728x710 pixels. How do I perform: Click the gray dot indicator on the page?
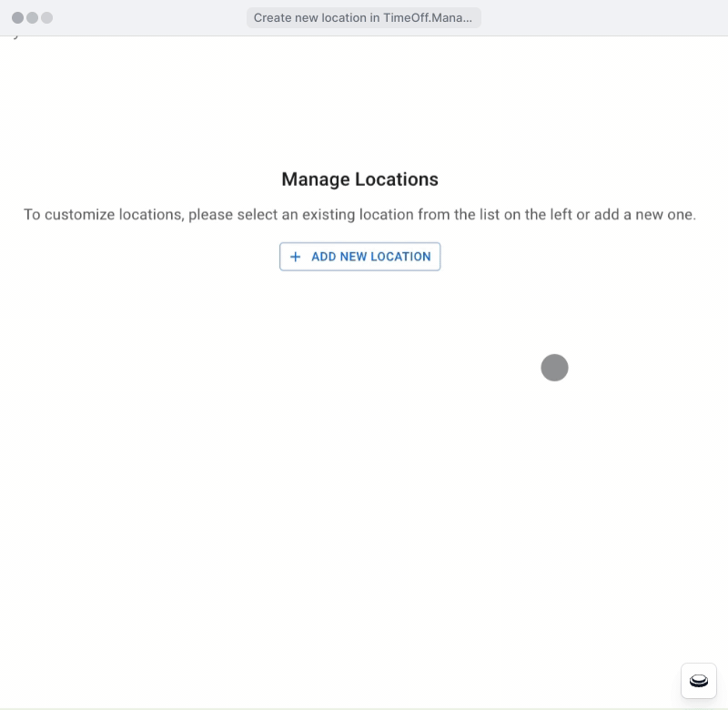coord(554,368)
